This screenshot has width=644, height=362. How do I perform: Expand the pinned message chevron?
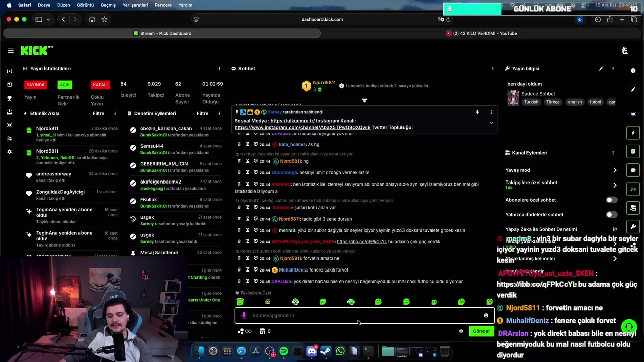[x=491, y=123]
